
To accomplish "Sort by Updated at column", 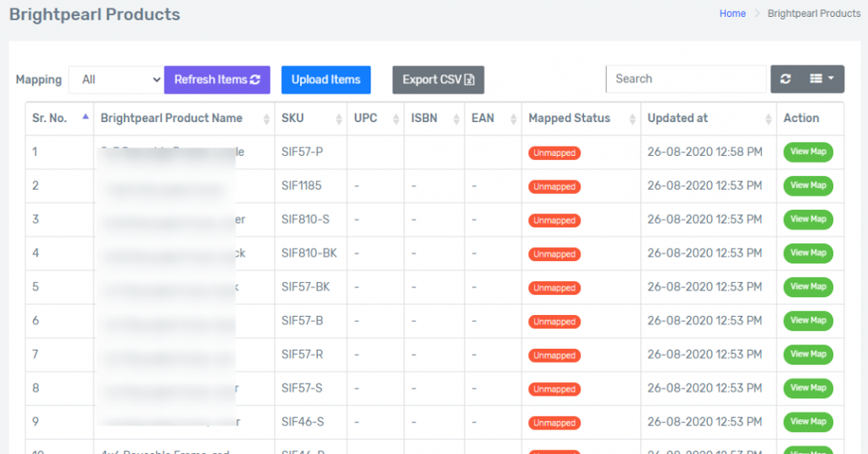I will tap(709, 119).
